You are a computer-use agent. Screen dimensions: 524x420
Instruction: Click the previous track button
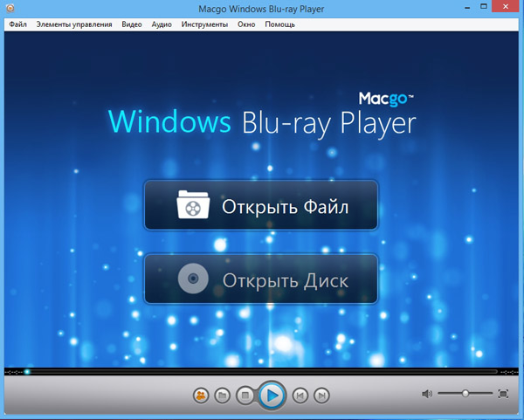click(x=300, y=396)
